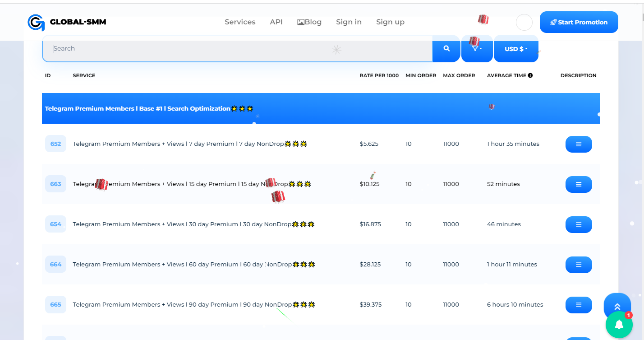Open the Blog menu item
The width and height of the screenshot is (644, 340).
pyautogui.click(x=309, y=22)
